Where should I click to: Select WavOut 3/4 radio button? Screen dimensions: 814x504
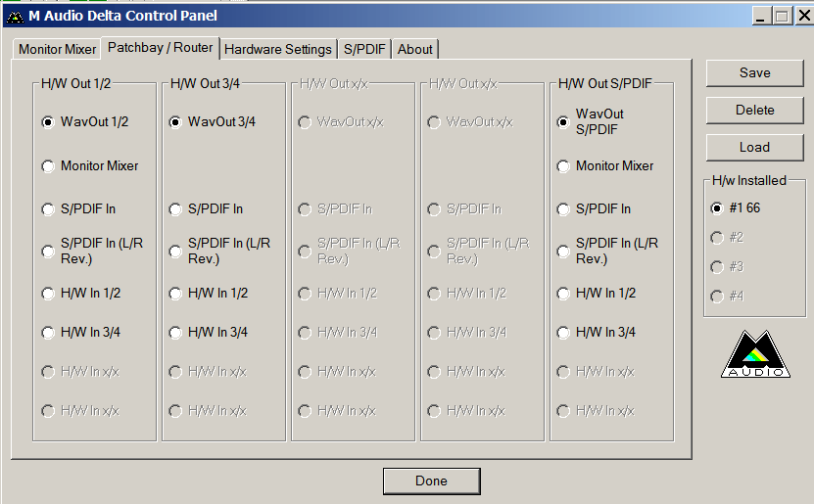point(175,122)
